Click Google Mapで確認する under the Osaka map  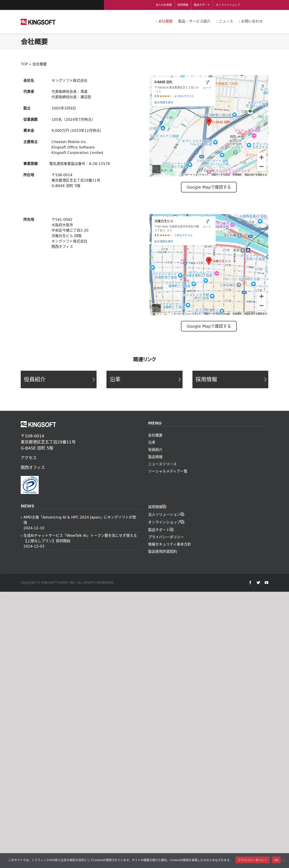pos(209,326)
